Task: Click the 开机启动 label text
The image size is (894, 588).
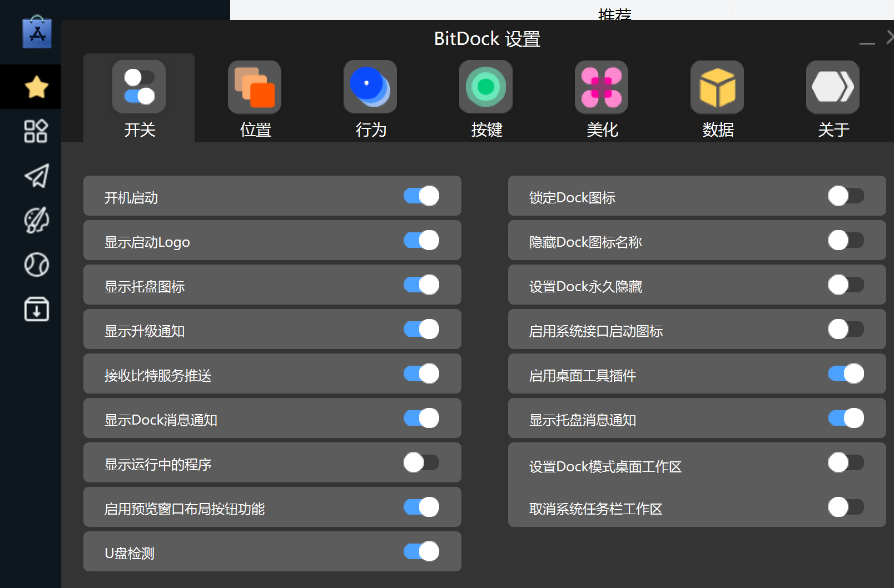Action: coord(131,198)
